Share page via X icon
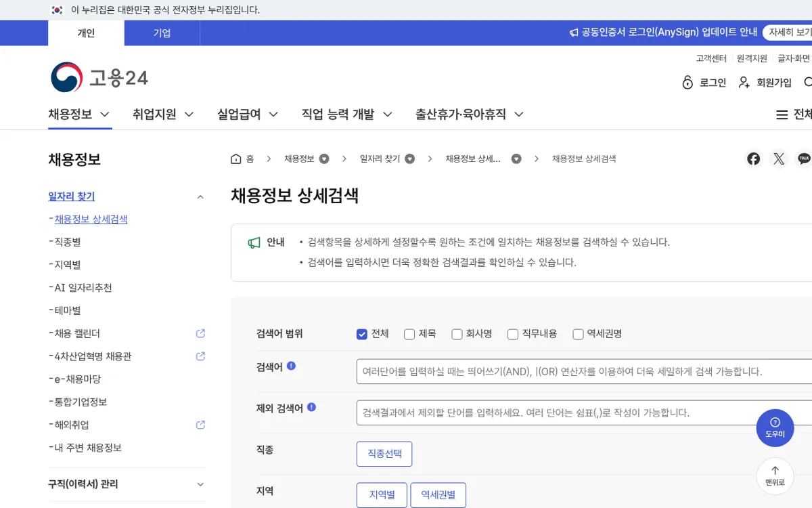The width and height of the screenshot is (812, 508). tap(779, 159)
